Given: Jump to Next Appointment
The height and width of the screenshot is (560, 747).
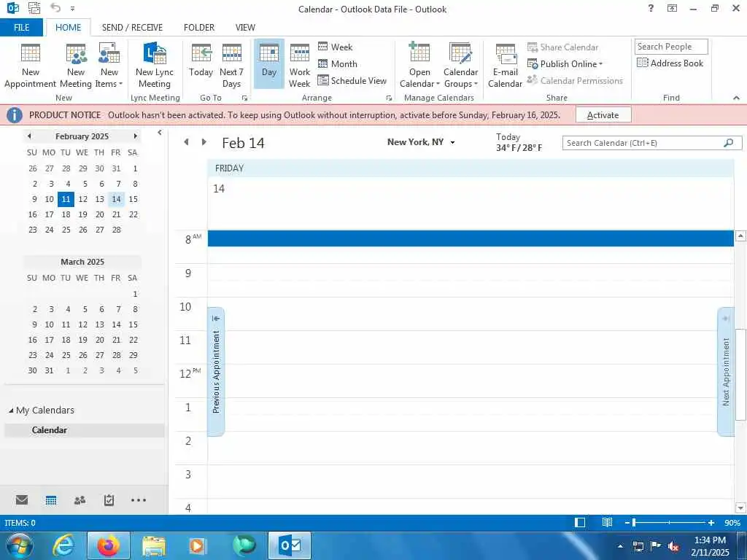Looking at the screenshot, I should [726, 371].
